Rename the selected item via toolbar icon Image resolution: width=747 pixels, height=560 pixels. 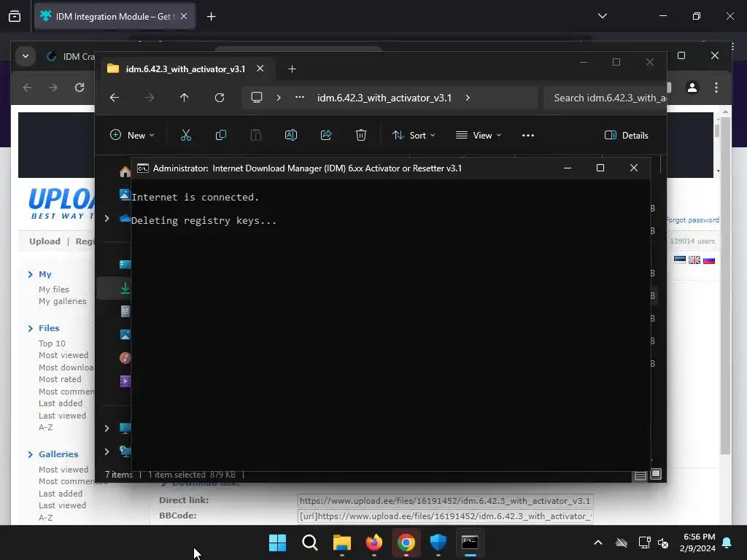291,135
